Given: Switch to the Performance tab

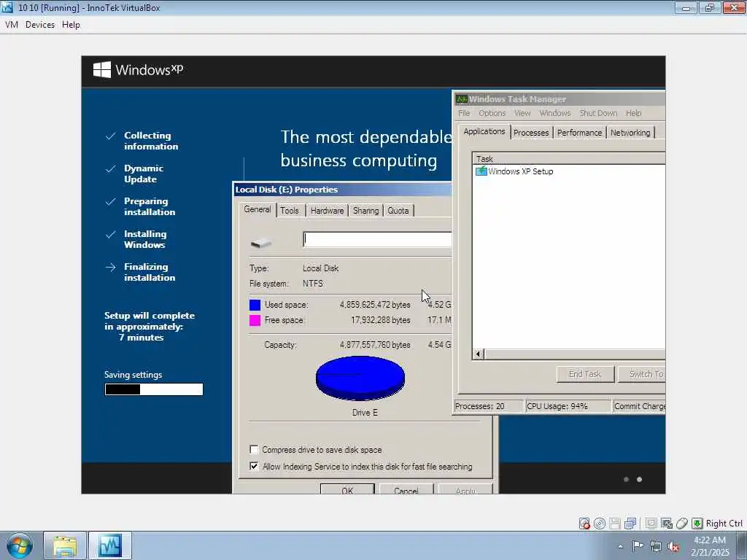Looking at the screenshot, I should tap(579, 133).
